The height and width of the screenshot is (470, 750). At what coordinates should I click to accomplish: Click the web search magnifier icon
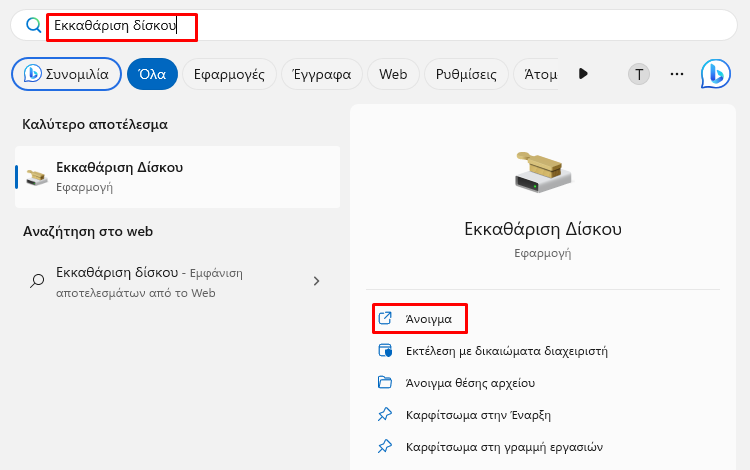37,281
